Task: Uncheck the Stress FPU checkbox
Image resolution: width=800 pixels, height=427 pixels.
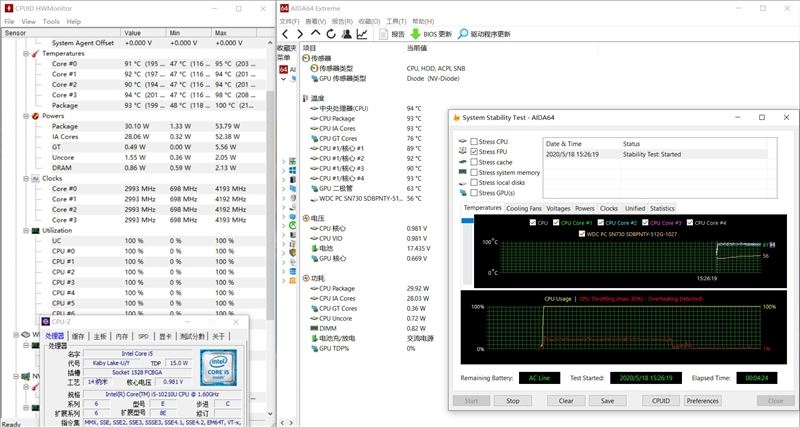Action: point(474,152)
